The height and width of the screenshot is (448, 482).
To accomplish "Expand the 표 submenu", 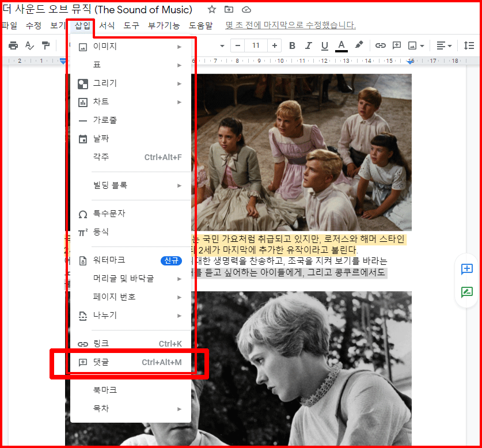I will click(x=131, y=65).
